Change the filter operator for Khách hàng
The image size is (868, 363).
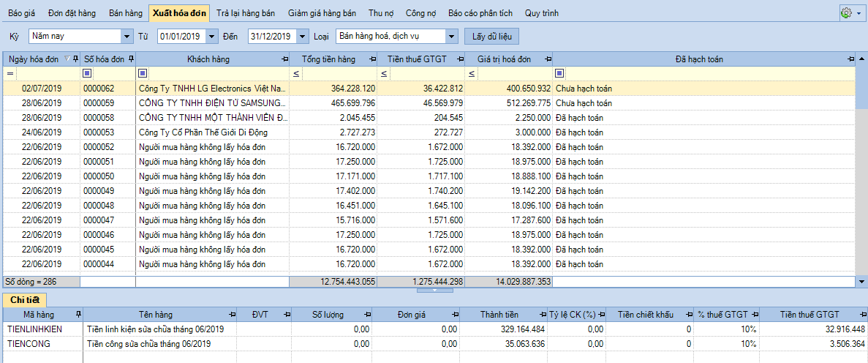(143, 73)
